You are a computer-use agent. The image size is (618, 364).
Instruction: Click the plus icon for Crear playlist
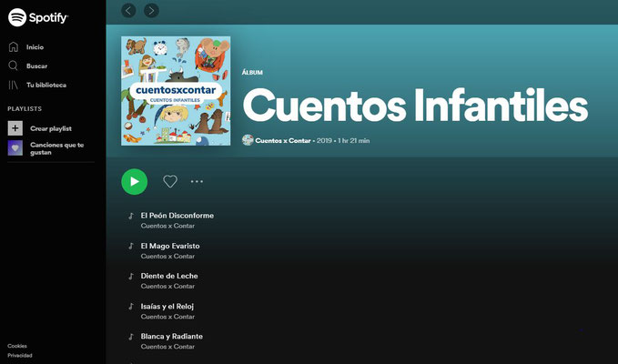tap(15, 128)
